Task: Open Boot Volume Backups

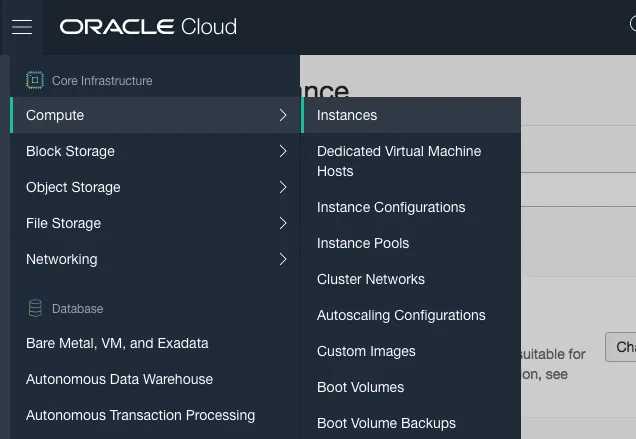Action: point(386,423)
